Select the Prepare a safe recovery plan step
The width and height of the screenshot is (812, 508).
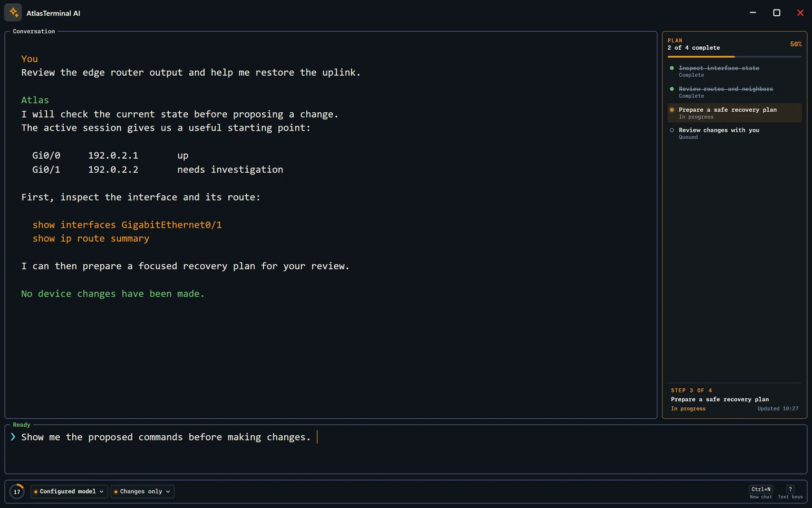point(734,113)
